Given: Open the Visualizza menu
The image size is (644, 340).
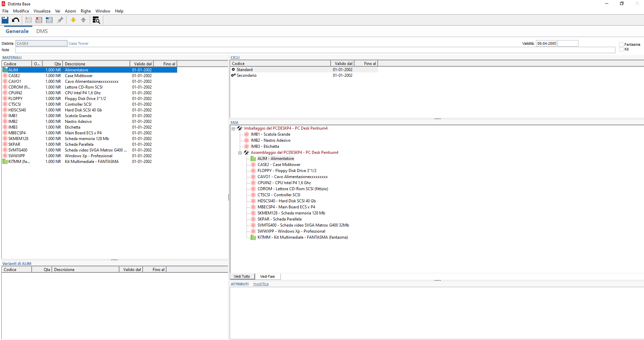Looking at the screenshot, I should 42,11.
